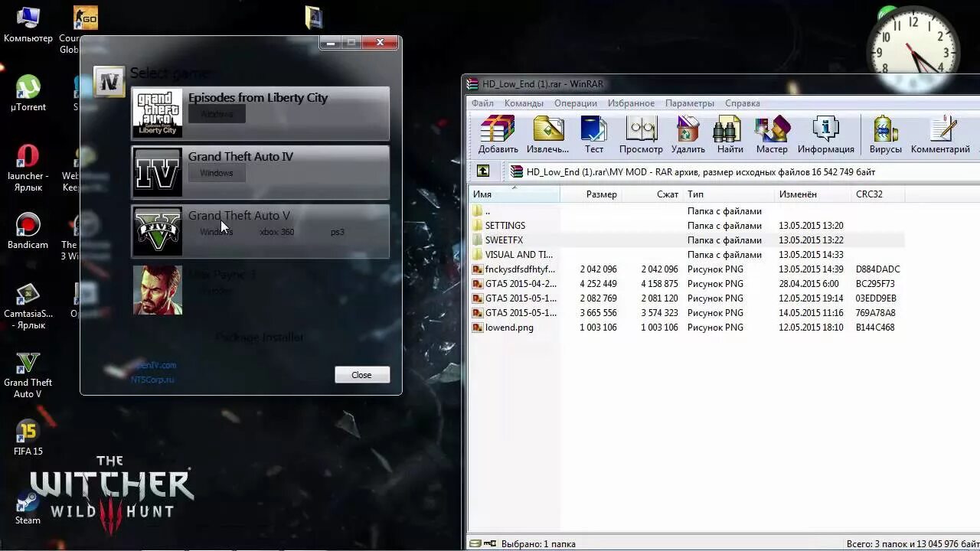Select the SWEETFX folder row
Image resolution: width=980 pixels, height=551 pixels.
pyautogui.click(x=687, y=240)
